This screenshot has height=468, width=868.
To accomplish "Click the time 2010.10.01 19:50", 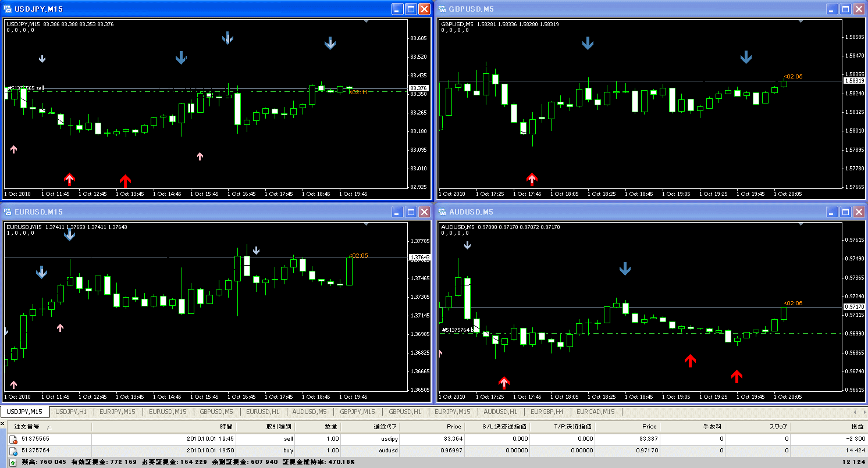I will pyautogui.click(x=210, y=450).
